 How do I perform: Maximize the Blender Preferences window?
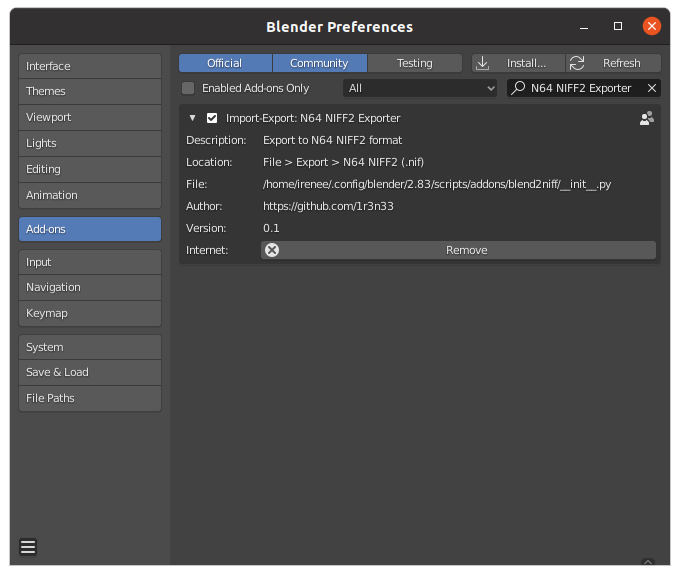tap(618, 26)
